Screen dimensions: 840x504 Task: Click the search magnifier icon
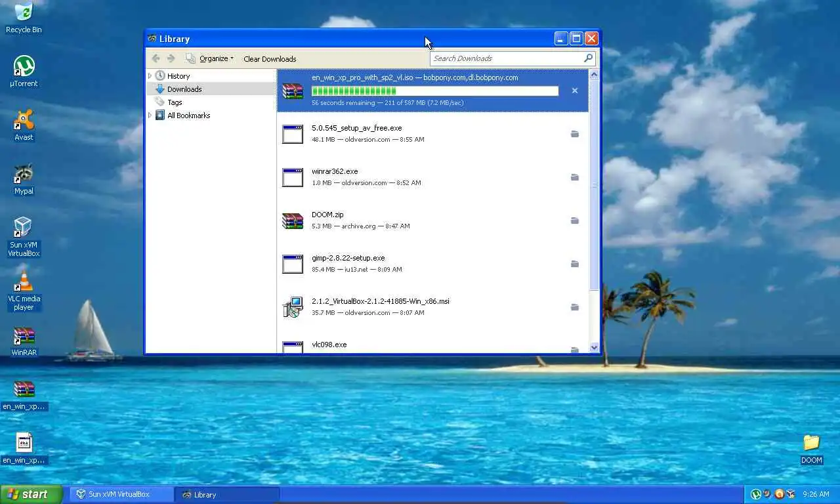point(588,58)
